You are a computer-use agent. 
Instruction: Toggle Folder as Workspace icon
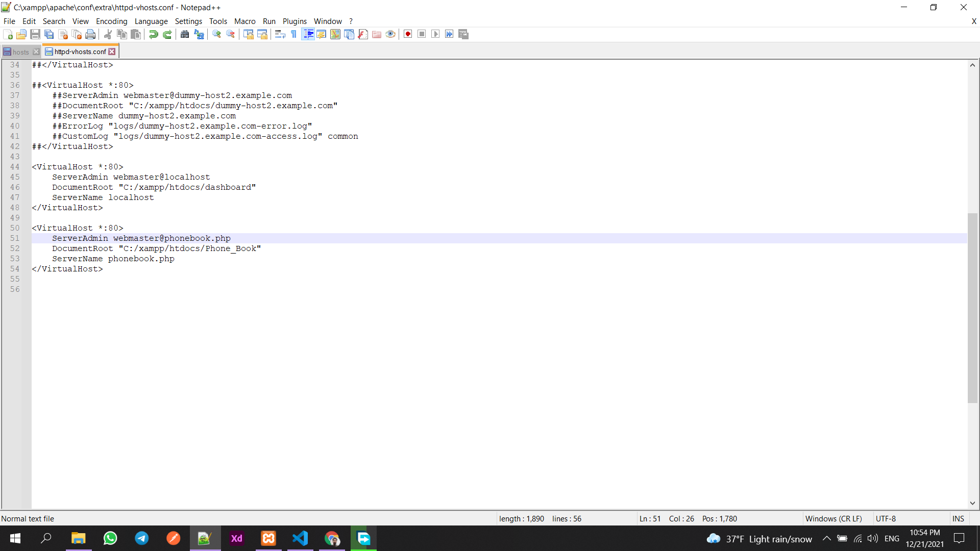[x=377, y=34]
